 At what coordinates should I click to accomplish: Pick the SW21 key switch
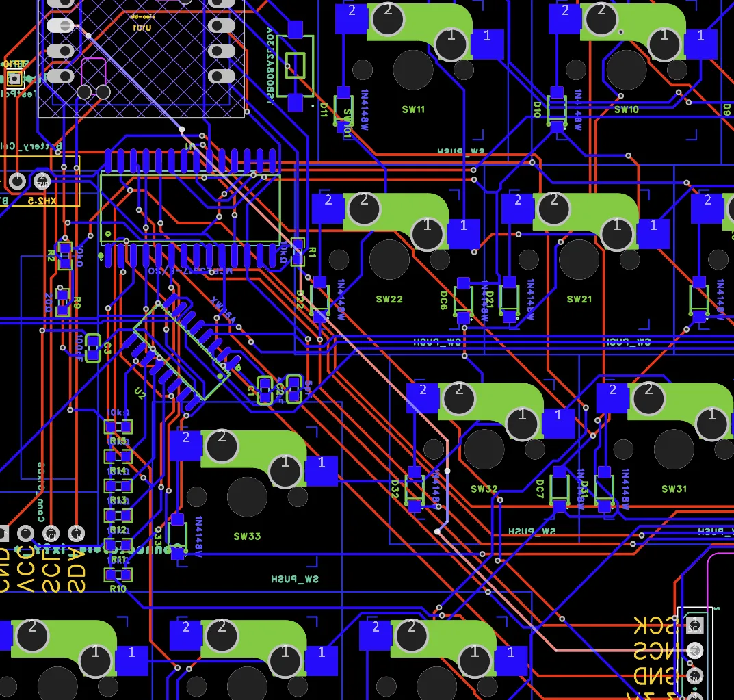pos(579,260)
